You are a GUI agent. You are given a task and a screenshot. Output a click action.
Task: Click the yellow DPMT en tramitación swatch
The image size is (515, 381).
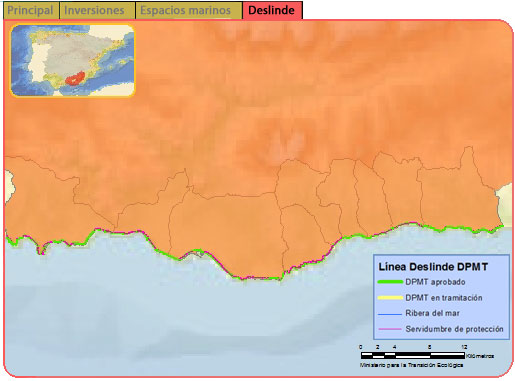point(390,298)
